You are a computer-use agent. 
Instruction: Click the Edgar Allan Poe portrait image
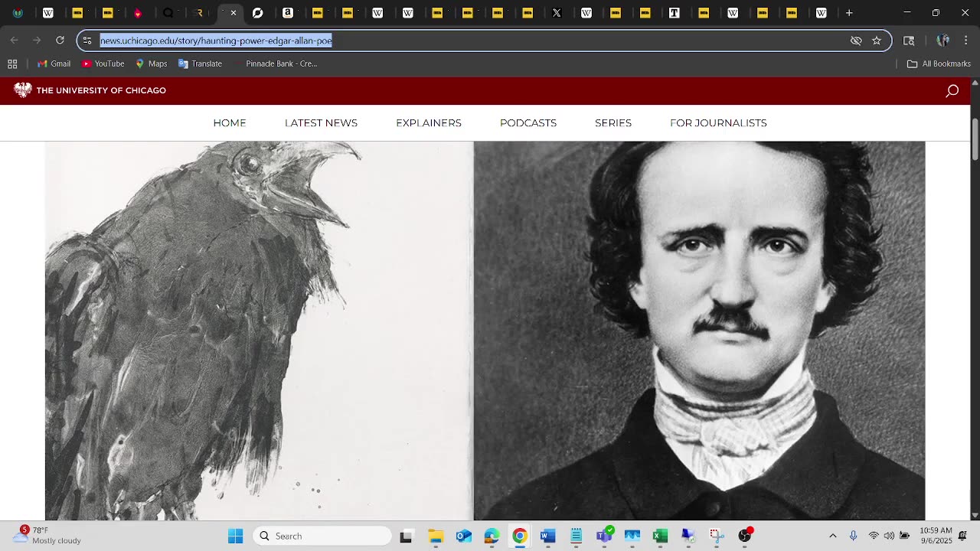[699, 331]
